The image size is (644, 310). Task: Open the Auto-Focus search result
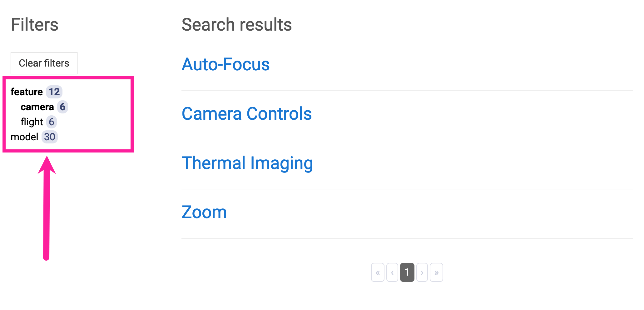225,64
